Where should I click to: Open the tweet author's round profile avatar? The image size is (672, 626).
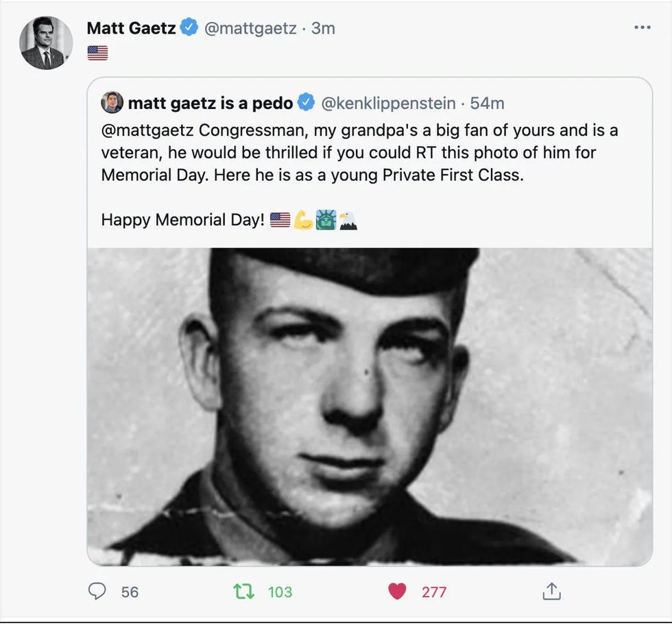point(46,43)
